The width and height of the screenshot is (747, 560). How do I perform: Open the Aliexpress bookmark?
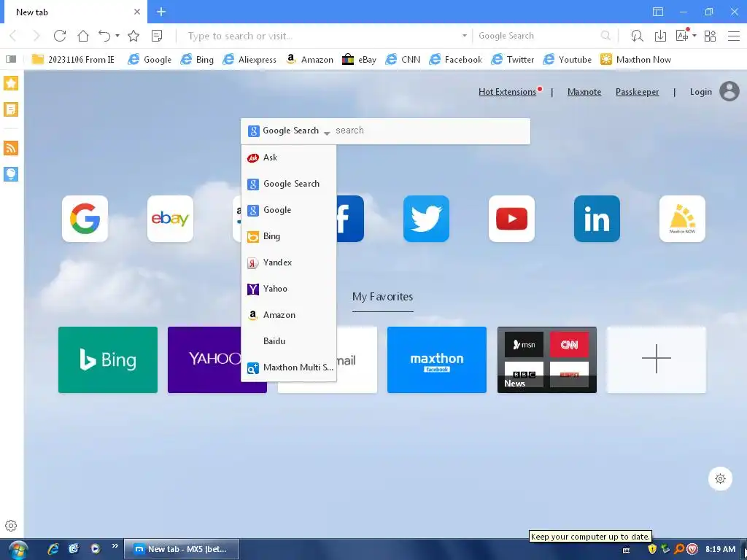click(x=249, y=60)
